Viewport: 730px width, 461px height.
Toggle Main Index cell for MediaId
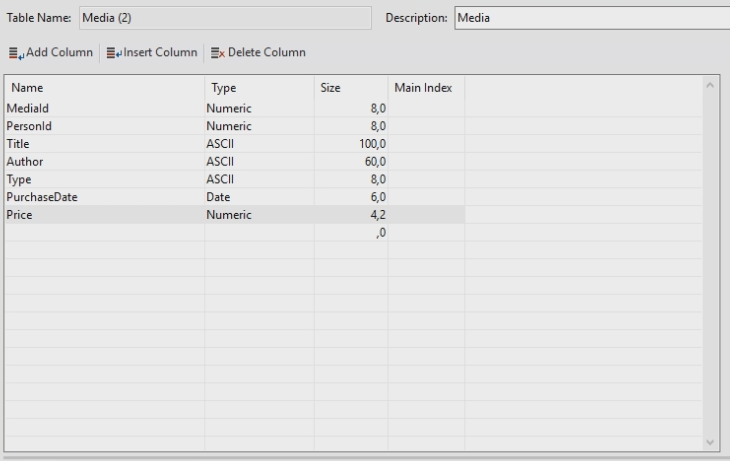[x=426, y=108]
